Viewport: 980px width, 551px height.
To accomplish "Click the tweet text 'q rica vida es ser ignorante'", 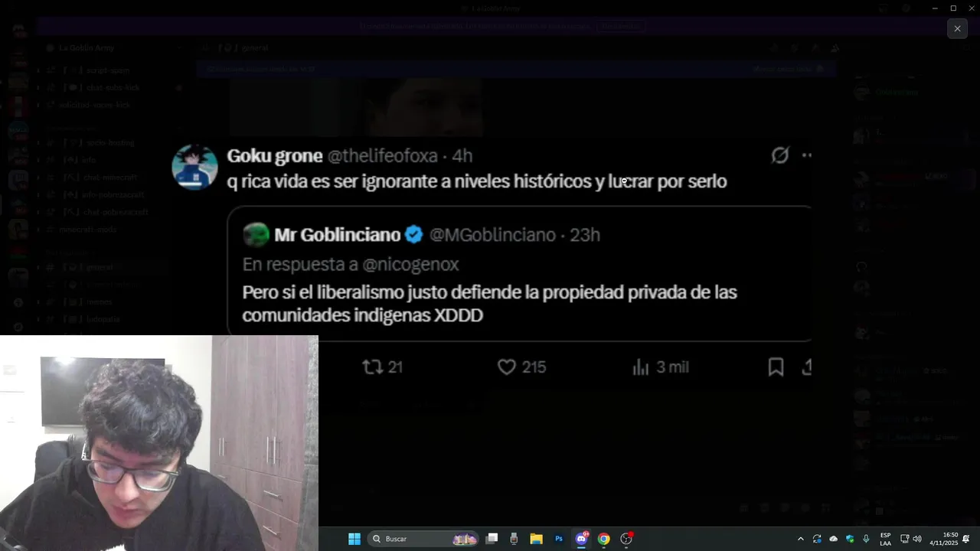I will (477, 181).
